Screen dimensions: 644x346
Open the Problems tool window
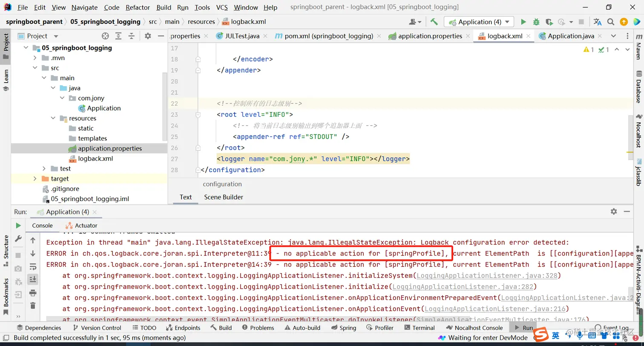tap(258, 328)
